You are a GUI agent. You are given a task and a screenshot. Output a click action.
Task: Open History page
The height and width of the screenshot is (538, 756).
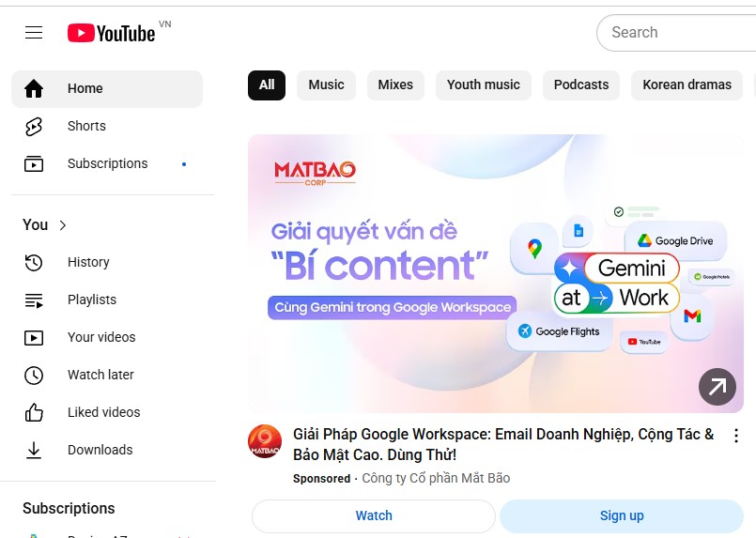[107, 262]
